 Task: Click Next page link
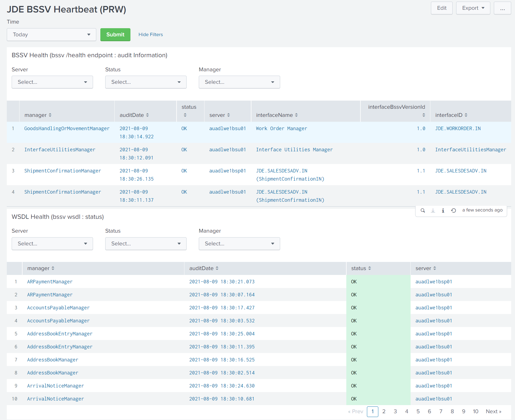[493, 412]
